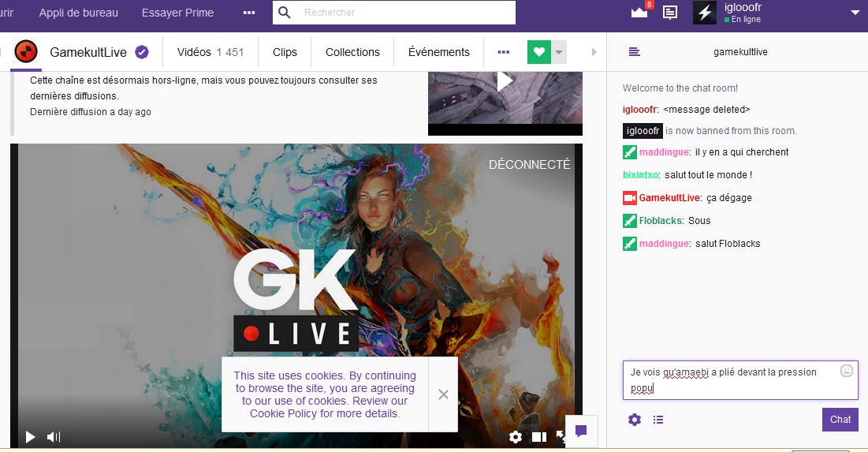Click GamekultLive username in chat
Screen dimensions: 868x452
click(x=669, y=198)
